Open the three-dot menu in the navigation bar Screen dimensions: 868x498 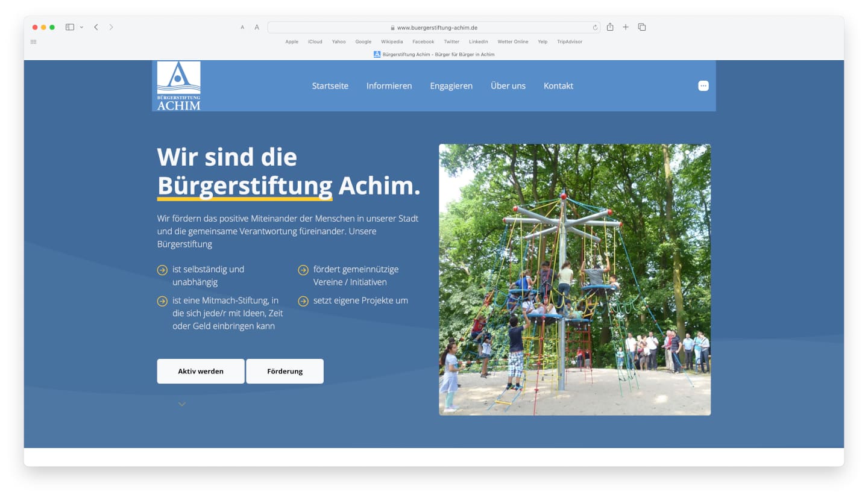[703, 86]
